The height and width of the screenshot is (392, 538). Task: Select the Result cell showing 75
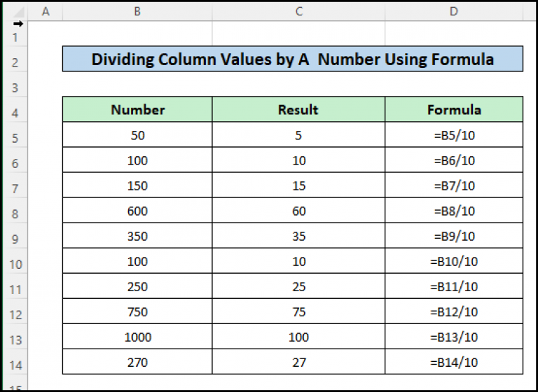(298, 311)
